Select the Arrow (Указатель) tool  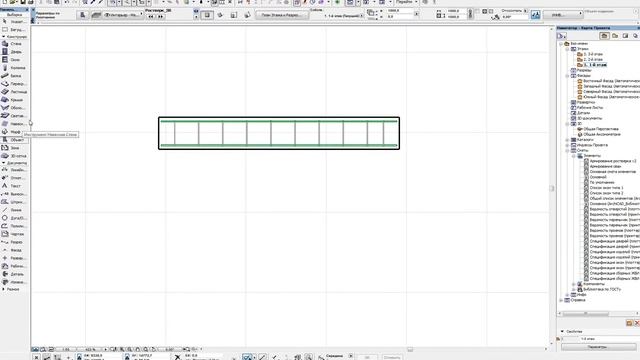(x=14, y=21)
